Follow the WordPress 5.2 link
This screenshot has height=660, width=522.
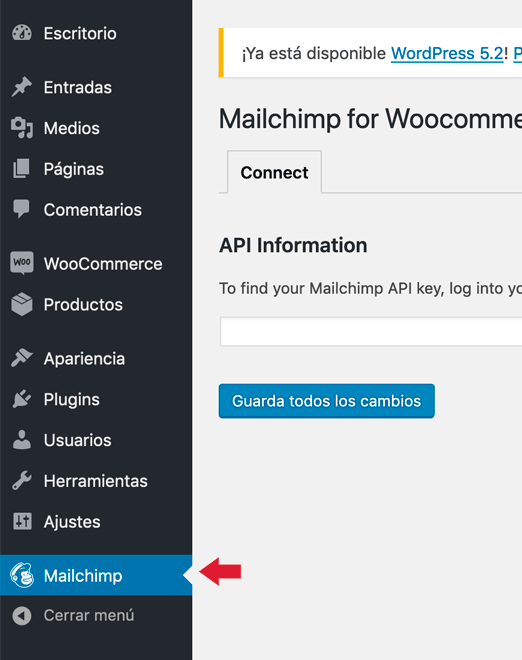click(x=447, y=53)
